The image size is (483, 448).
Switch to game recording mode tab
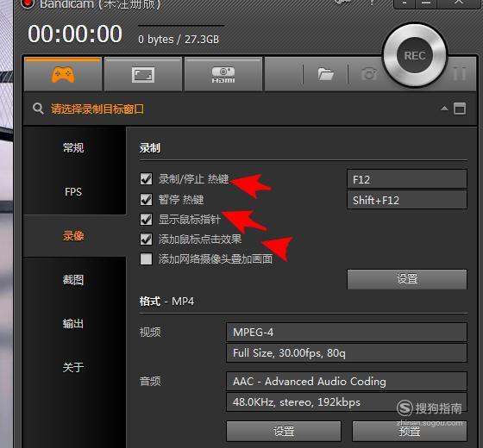(x=63, y=74)
